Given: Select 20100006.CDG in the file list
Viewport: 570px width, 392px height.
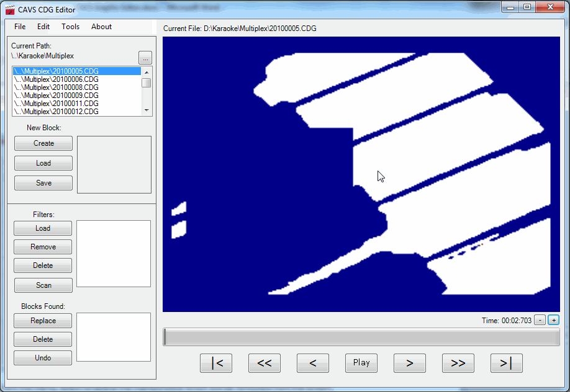Looking at the screenshot, I should point(77,79).
